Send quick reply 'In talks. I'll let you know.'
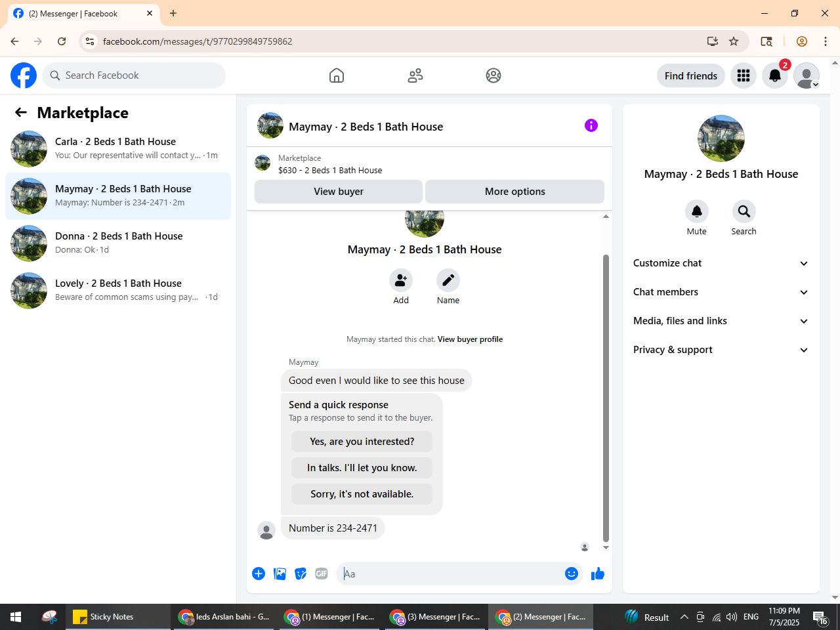Screen dimensions: 840x630 (362, 468)
